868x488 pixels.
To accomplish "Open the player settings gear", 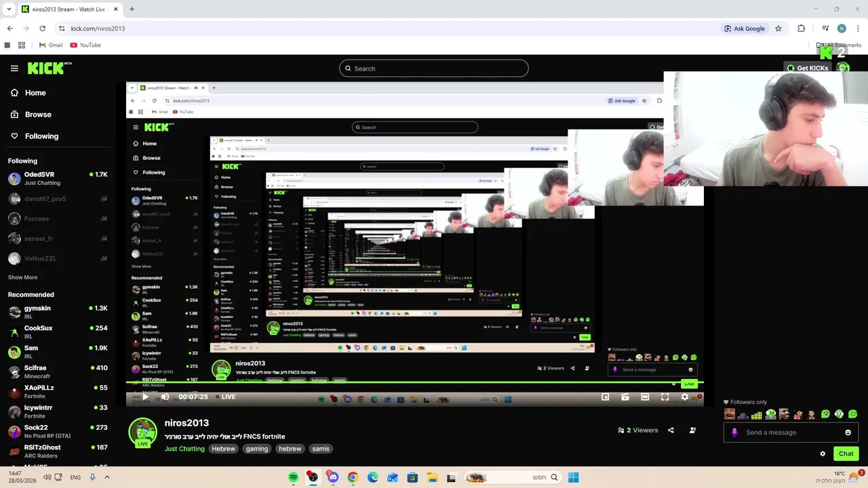I will click(684, 397).
